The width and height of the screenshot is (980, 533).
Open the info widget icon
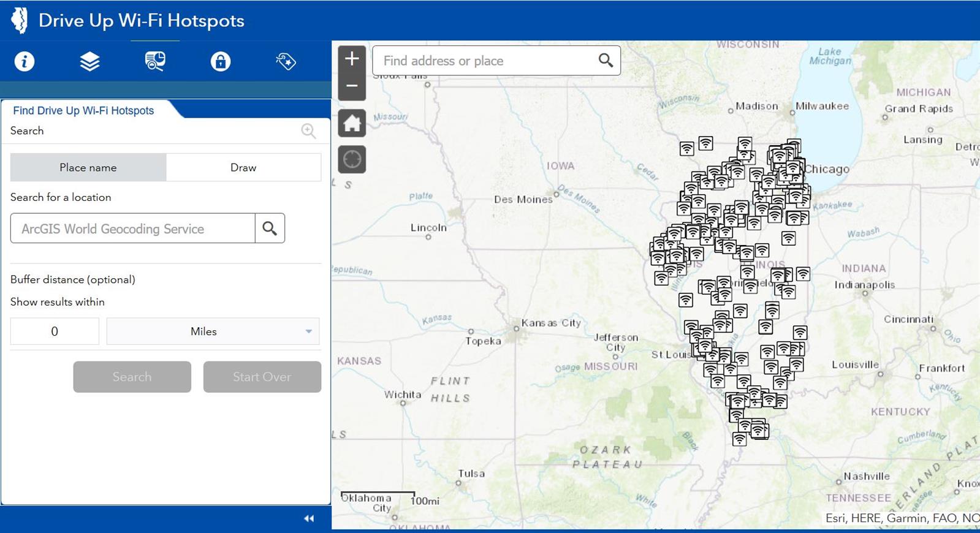point(25,61)
